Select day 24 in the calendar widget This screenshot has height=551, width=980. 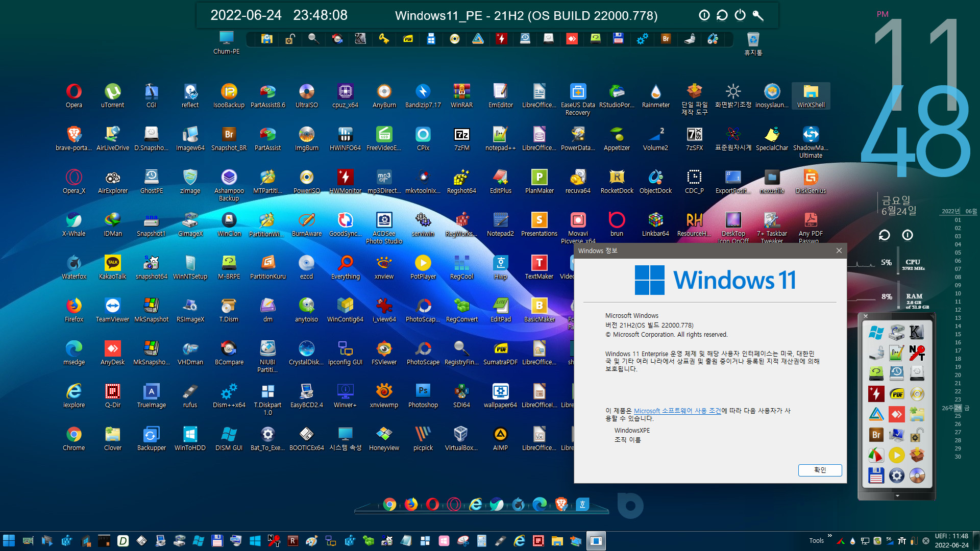(x=958, y=408)
